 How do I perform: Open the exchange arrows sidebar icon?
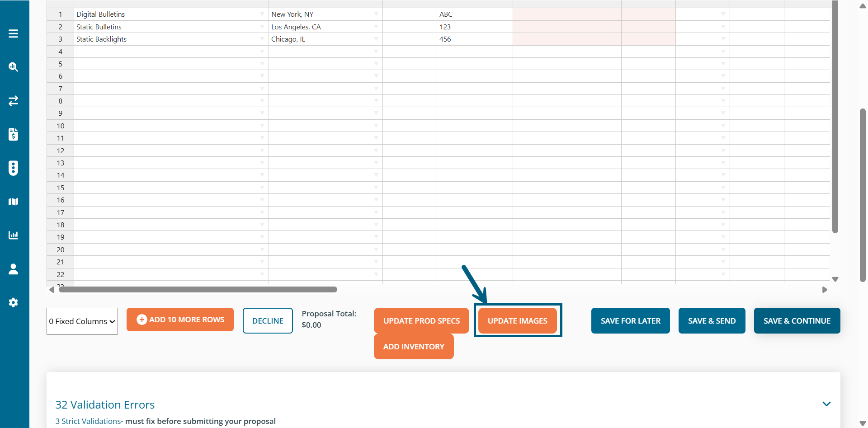click(x=13, y=100)
